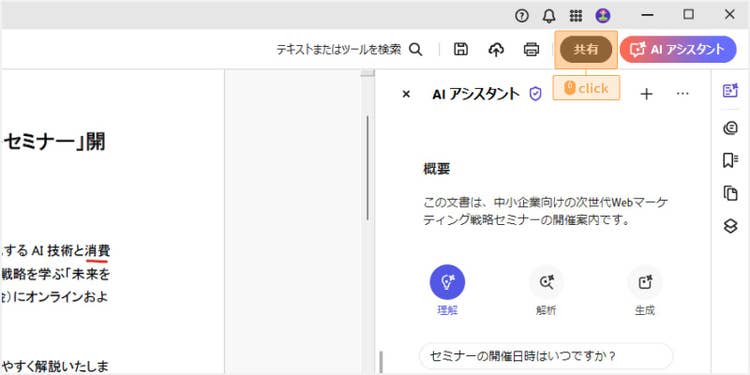Click the 概要 heading

point(436,169)
